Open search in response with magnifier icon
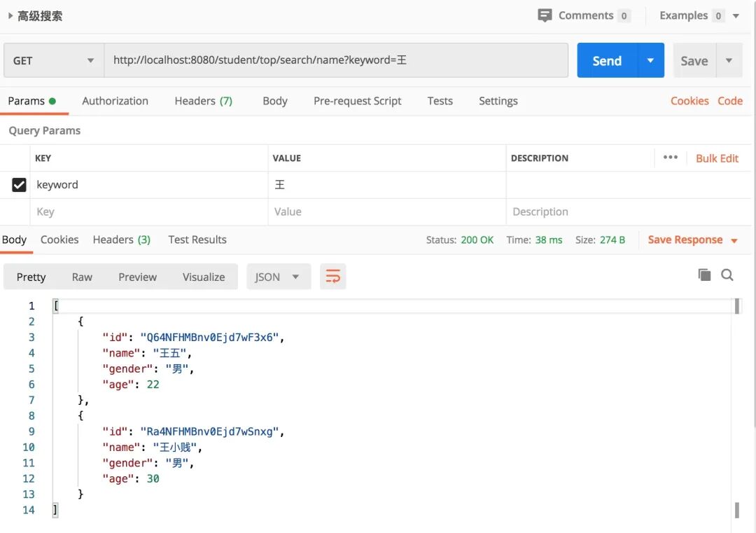Viewport: 756px width, 533px height. (x=727, y=275)
